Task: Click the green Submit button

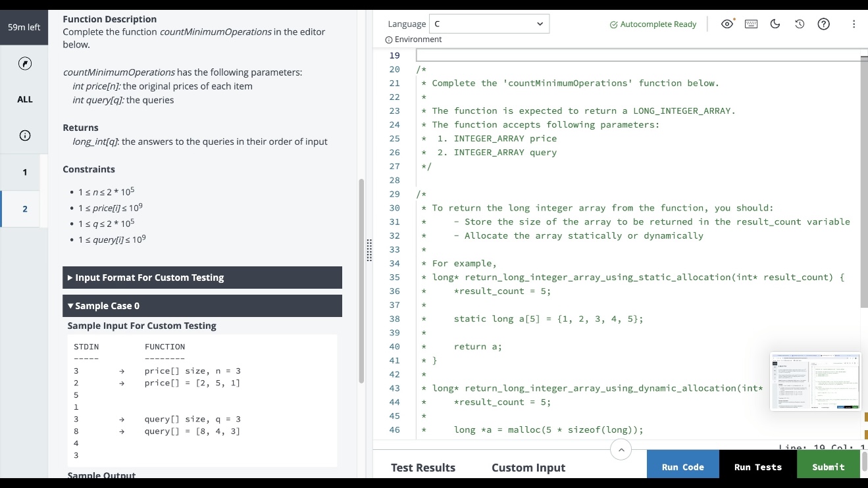Action: pos(829,467)
